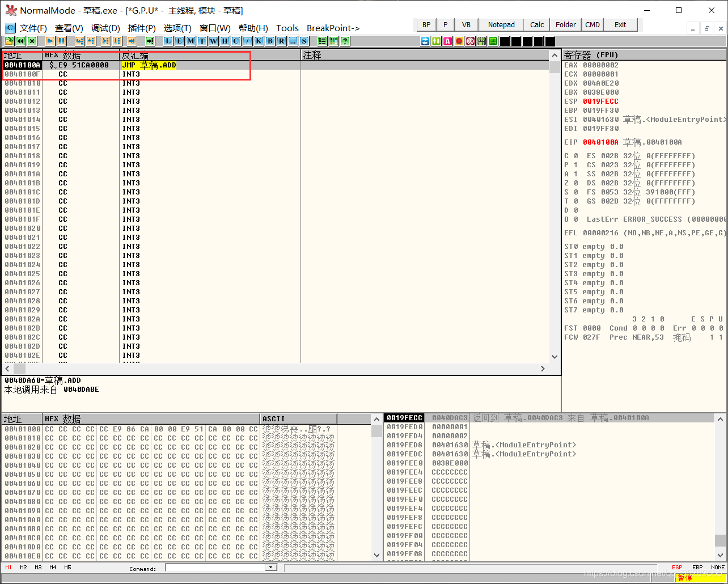Open the Tools menu
Image resolution: width=728 pixels, height=584 pixels.
287,28
